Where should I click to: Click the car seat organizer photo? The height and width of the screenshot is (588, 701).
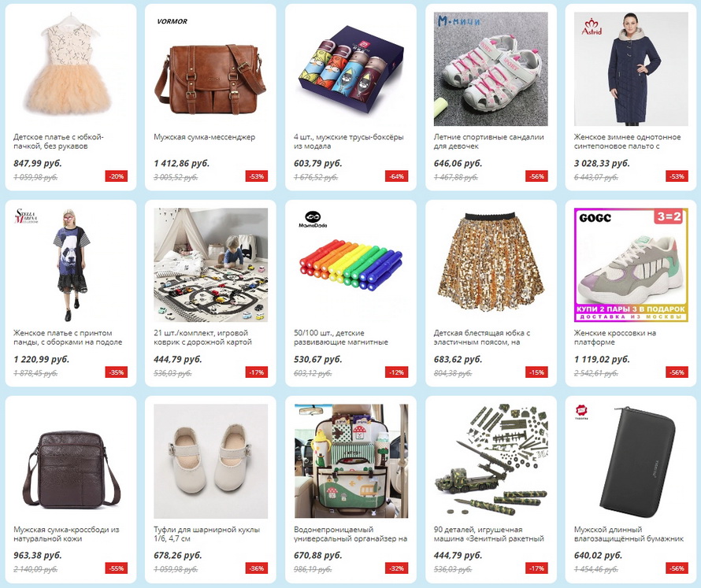351,461
